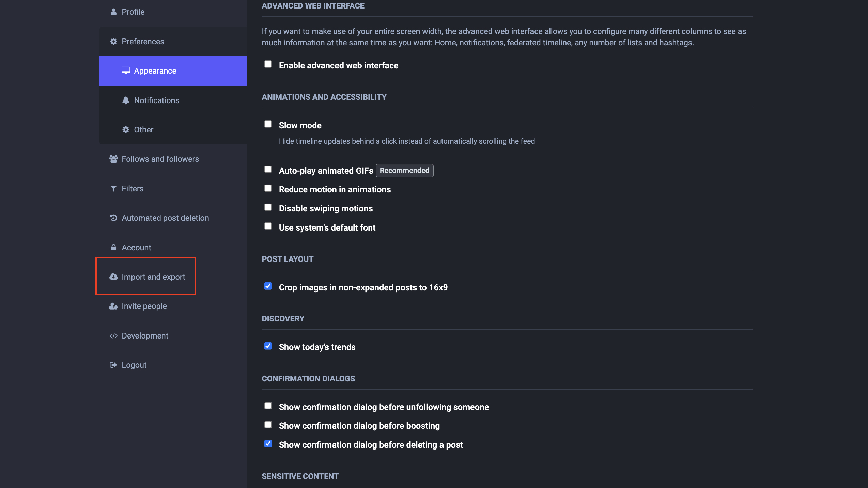Enable confirmation dialog before unfollowing someone

(x=268, y=406)
